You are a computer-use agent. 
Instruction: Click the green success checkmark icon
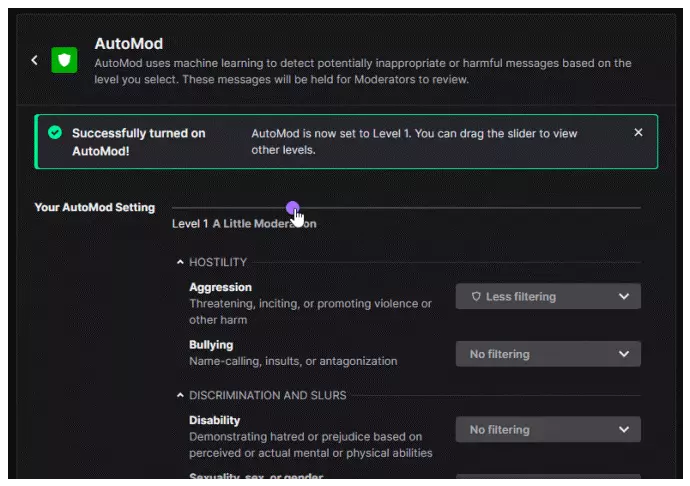[55, 132]
